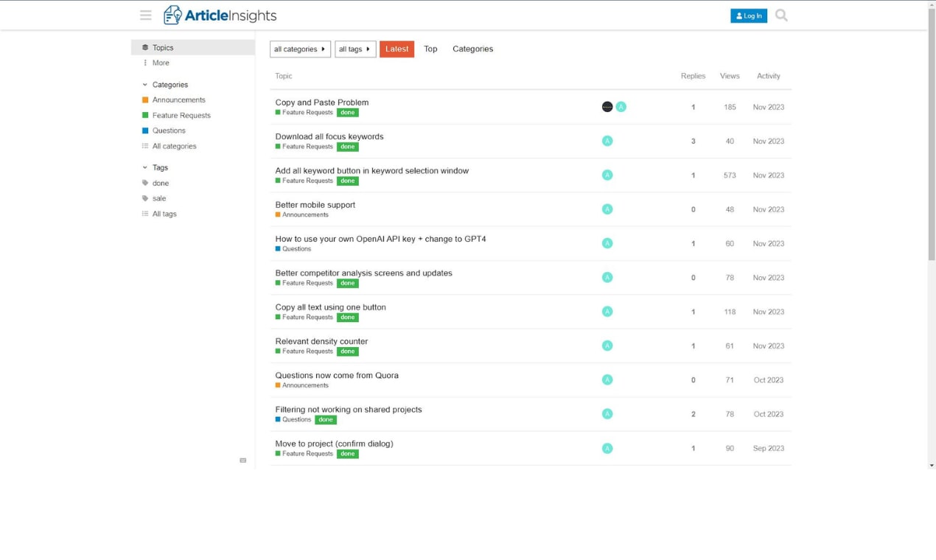This screenshot has width=936, height=560.
Task: Open topic Copy and Paste Problem
Action: pyautogui.click(x=322, y=102)
